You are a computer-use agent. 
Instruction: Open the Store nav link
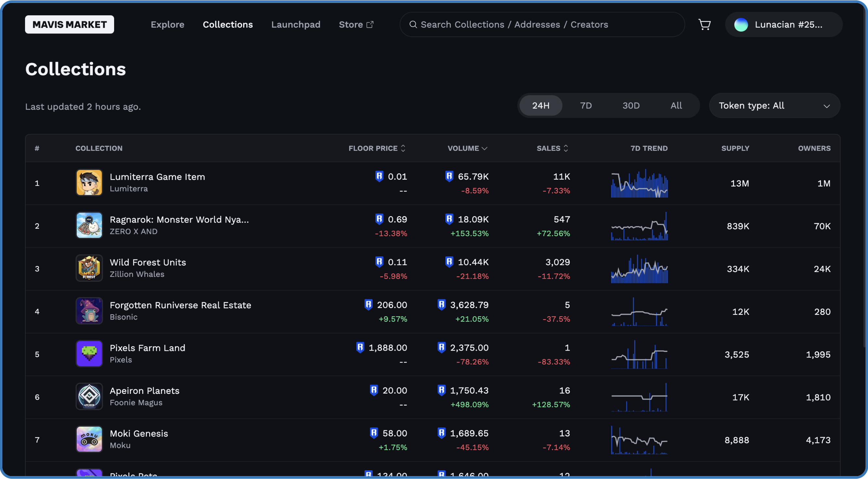click(x=356, y=25)
